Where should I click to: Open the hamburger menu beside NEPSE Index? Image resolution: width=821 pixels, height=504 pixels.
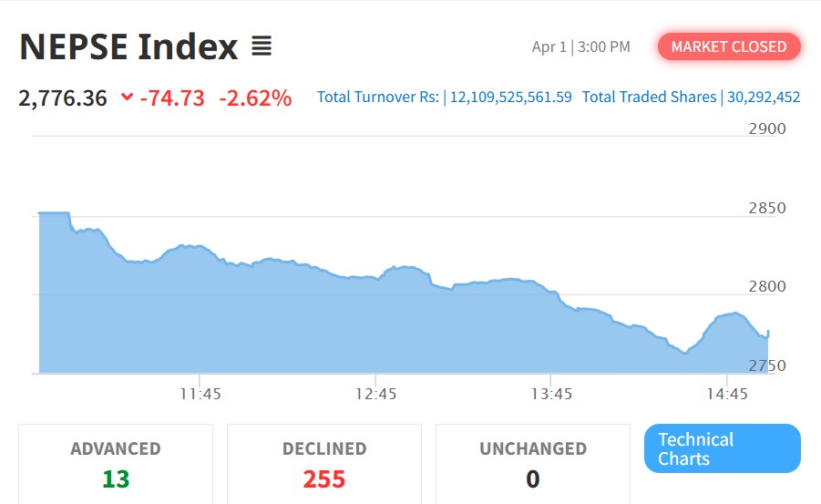point(262,46)
